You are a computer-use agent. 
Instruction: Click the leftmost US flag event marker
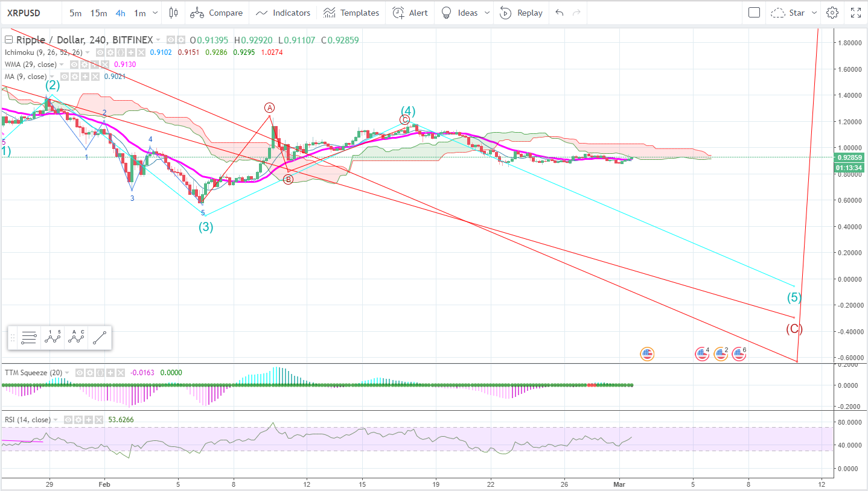pos(647,354)
